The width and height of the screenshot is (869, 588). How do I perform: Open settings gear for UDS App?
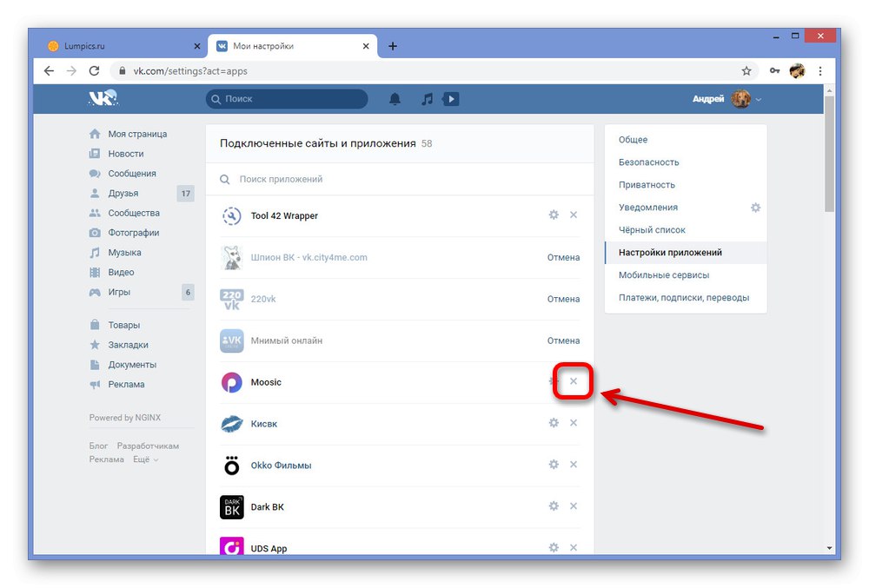553,547
